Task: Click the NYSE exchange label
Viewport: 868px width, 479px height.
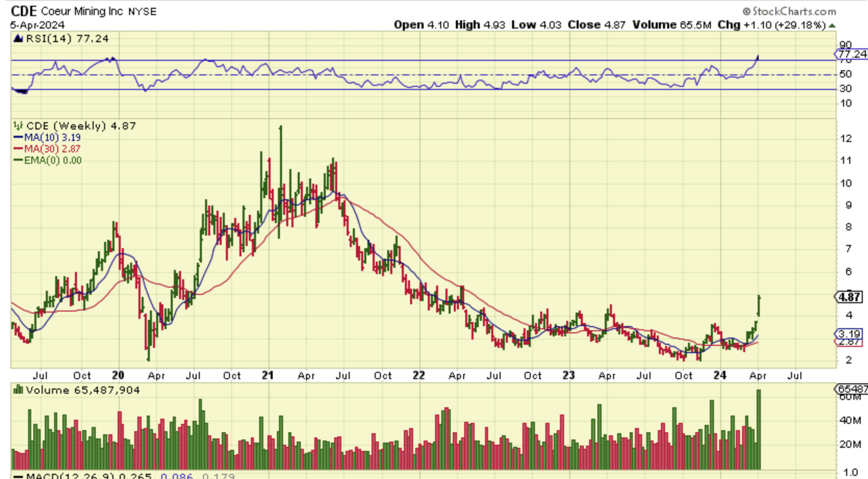Action: click(143, 11)
